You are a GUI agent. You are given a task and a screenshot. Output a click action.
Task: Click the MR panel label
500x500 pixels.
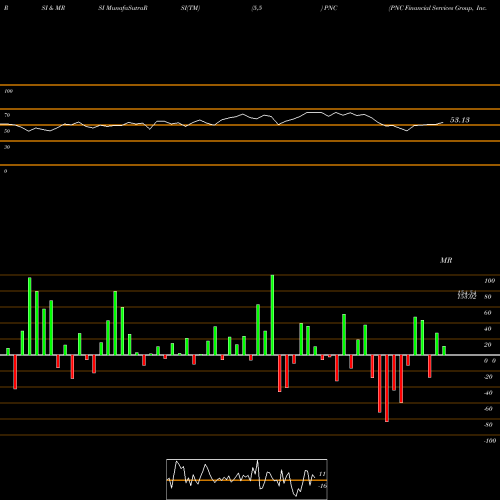point(446,260)
